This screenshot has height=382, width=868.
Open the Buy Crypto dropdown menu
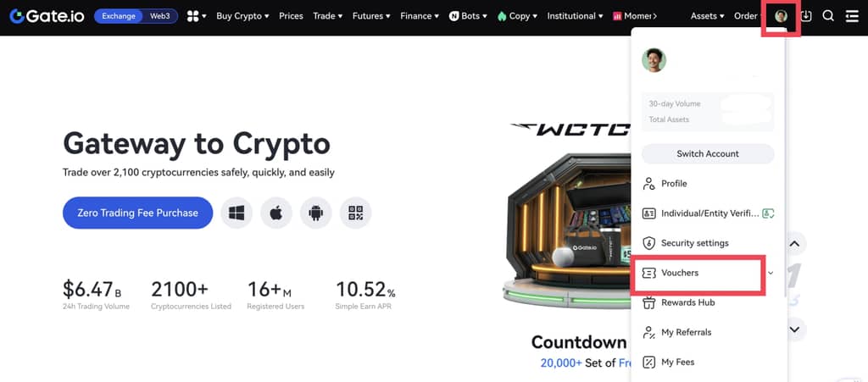(x=242, y=16)
